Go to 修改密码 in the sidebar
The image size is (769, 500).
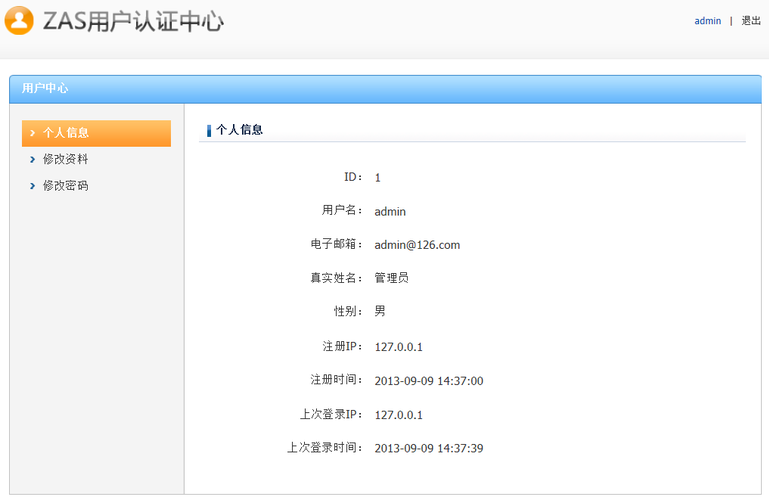coord(66,185)
